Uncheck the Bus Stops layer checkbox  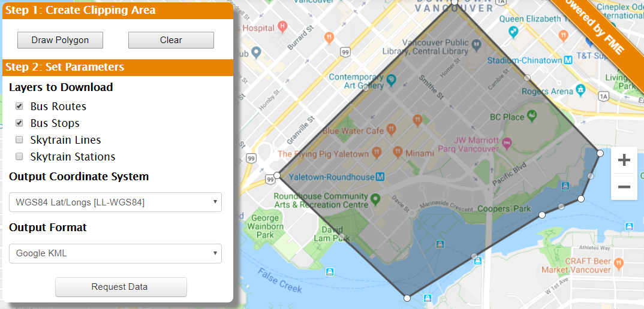click(x=19, y=123)
